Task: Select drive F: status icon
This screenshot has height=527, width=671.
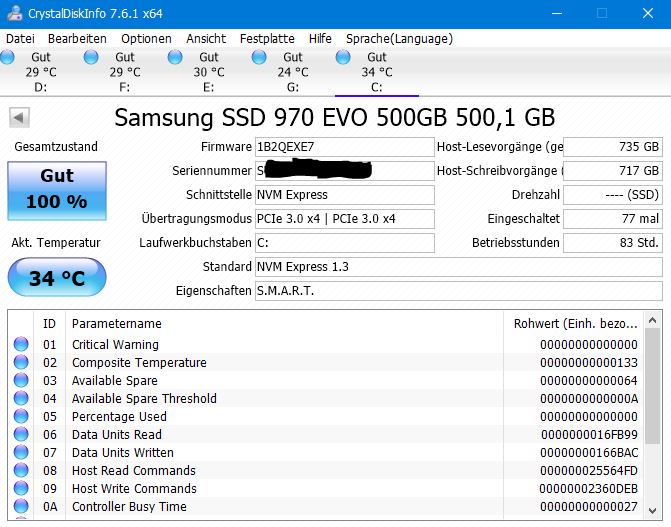Action: pos(91,57)
